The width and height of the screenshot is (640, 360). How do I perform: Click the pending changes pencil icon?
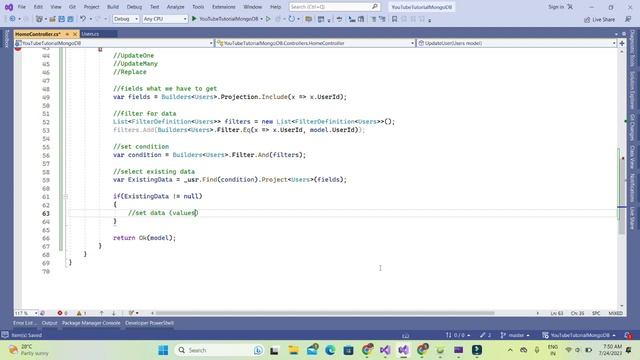tap(486, 335)
